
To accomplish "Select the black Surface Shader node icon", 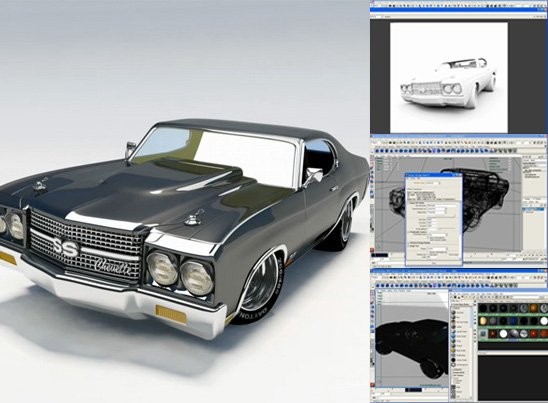I will tap(453, 360).
